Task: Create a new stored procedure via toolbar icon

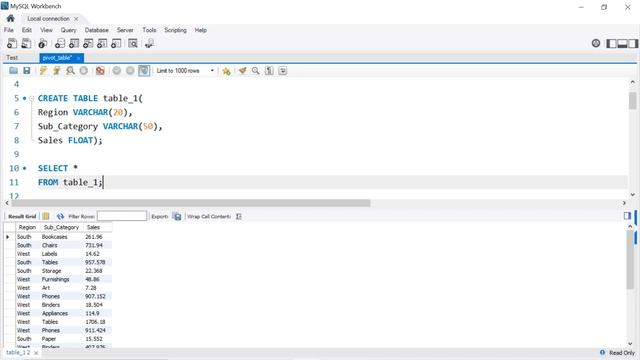Action: coord(102,43)
